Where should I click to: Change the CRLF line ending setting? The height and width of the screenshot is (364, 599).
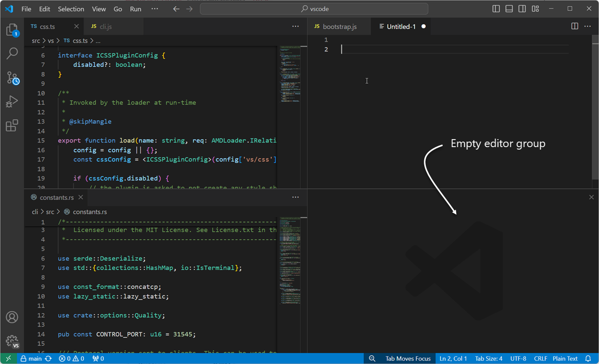point(540,358)
